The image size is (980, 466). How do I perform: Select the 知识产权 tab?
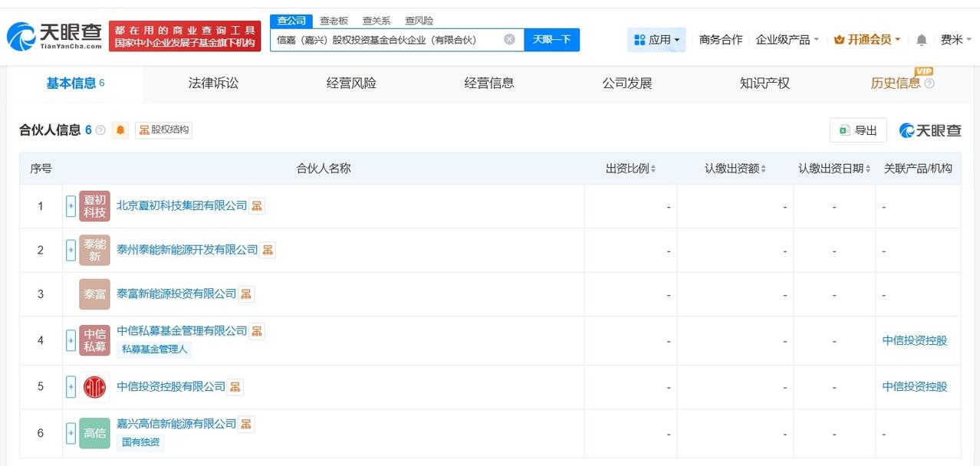pyautogui.click(x=765, y=83)
